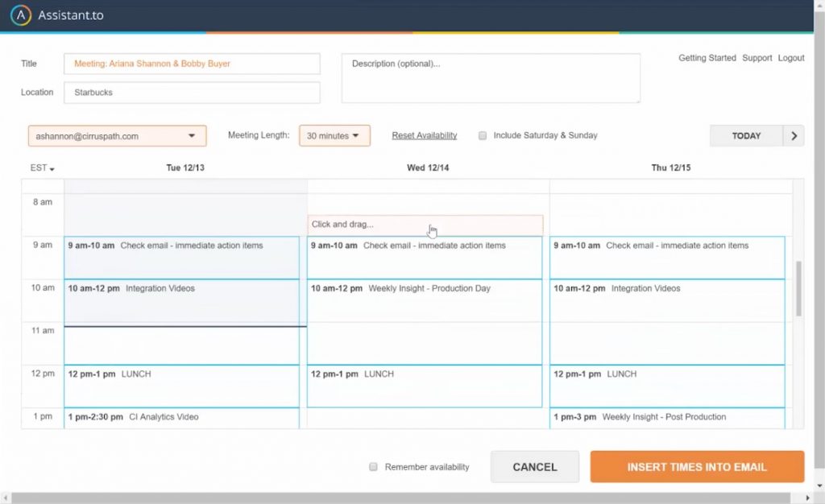
Task: Select the Wednesday 8 am Click and drag slot
Action: [425, 225]
